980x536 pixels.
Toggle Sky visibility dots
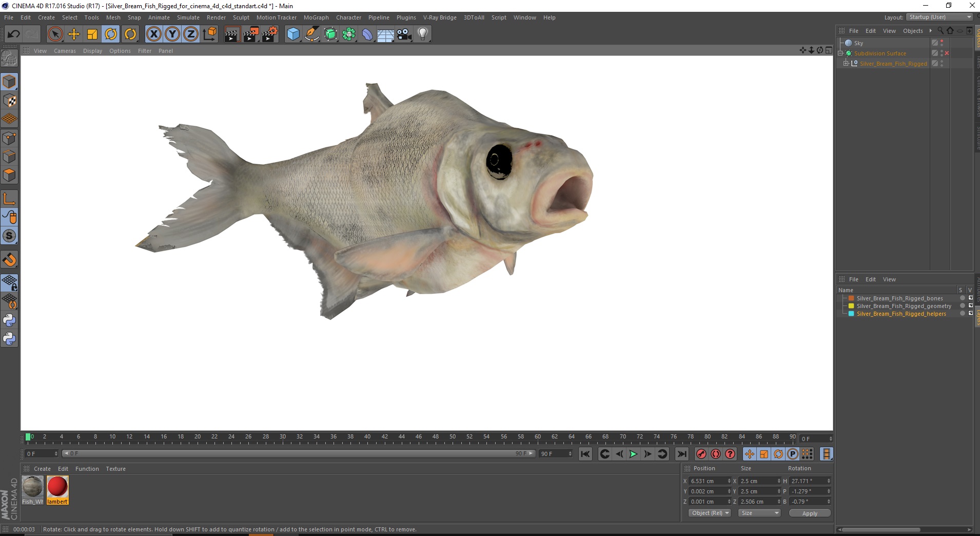tap(942, 43)
